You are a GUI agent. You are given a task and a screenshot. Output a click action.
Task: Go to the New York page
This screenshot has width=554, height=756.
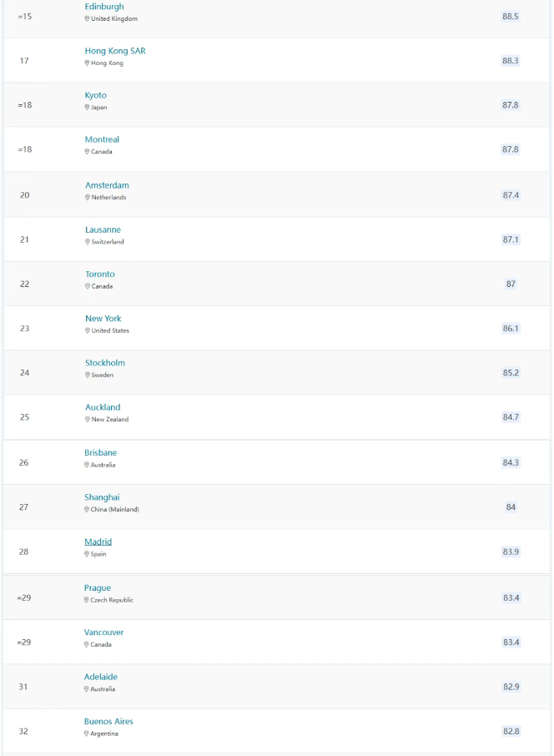point(103,318)
